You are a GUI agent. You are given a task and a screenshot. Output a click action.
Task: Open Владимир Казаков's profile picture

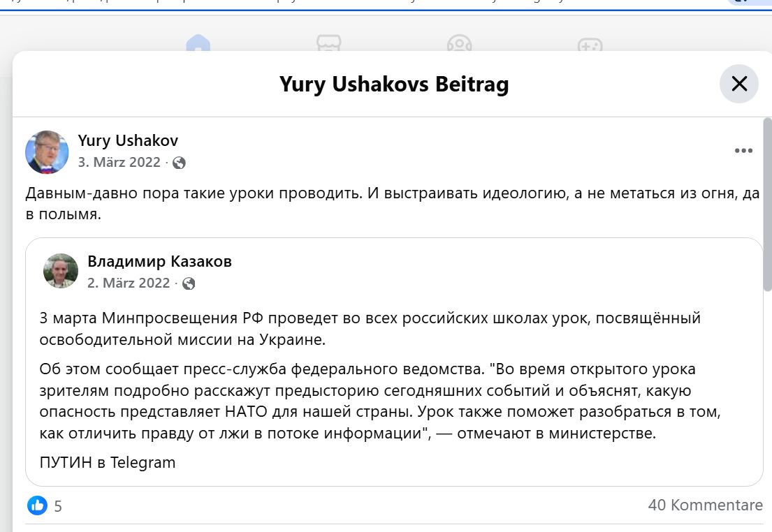(x=61, y=271)
